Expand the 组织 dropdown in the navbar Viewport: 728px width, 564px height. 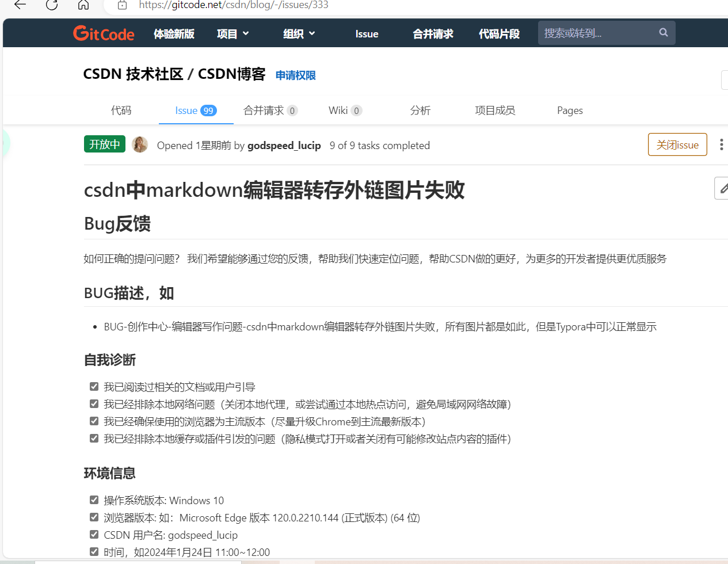click(299, 34)
